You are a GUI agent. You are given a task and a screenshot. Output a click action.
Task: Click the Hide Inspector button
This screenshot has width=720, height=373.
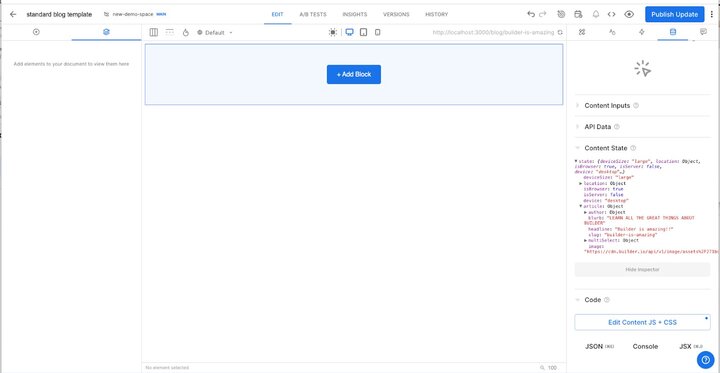(642, 270)
